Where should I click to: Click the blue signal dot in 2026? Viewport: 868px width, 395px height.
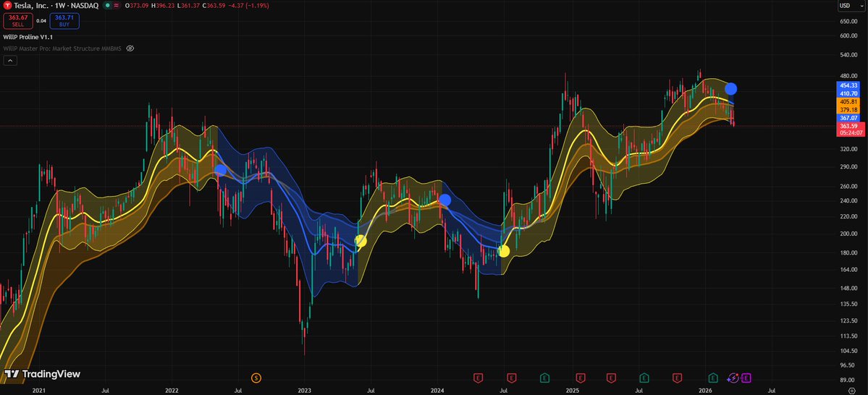[x=730, y=88]
